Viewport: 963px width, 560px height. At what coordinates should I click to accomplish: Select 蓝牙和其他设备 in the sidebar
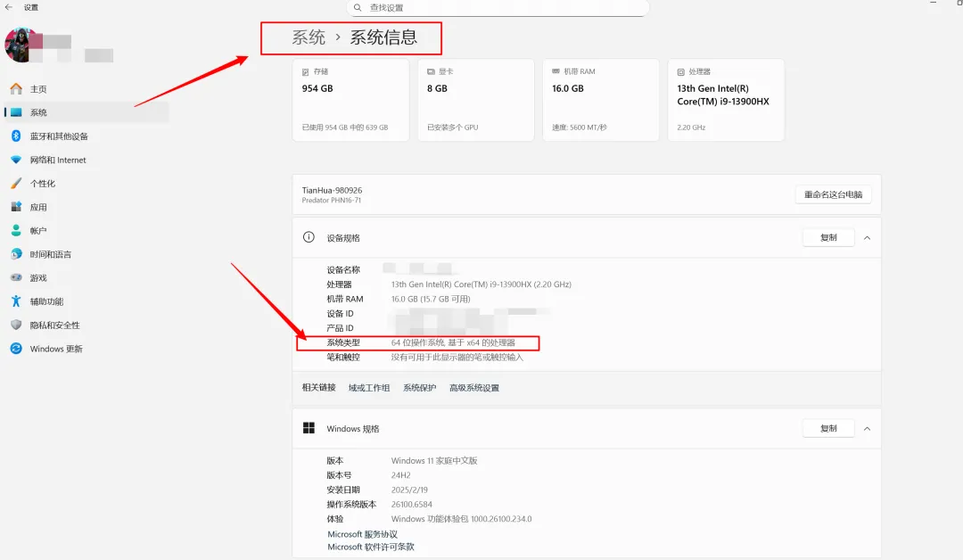86,136
